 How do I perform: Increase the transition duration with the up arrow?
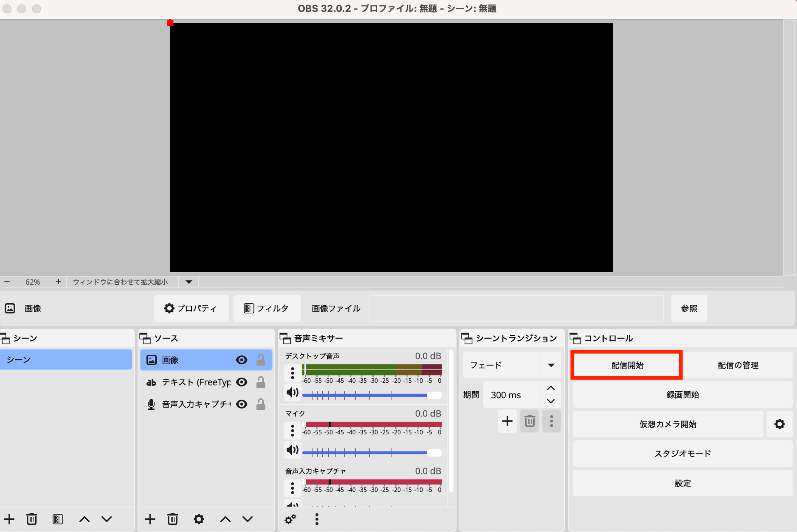[551, 388]
